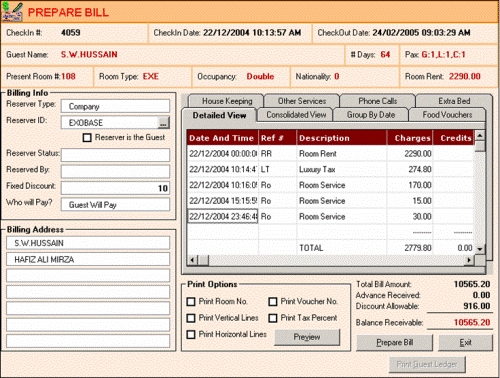
Task: Click the TOTAL row label
Action: [x=311, y=248]
